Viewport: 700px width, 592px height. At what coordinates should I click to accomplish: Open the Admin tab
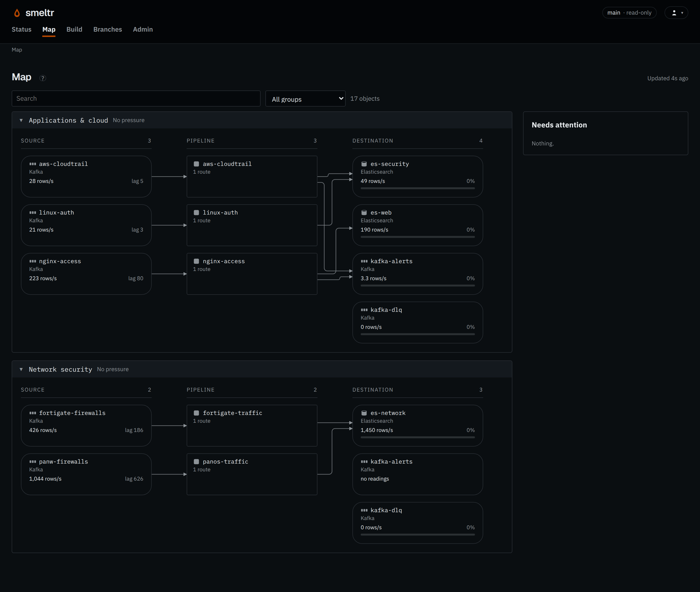[x=143, y=29]
